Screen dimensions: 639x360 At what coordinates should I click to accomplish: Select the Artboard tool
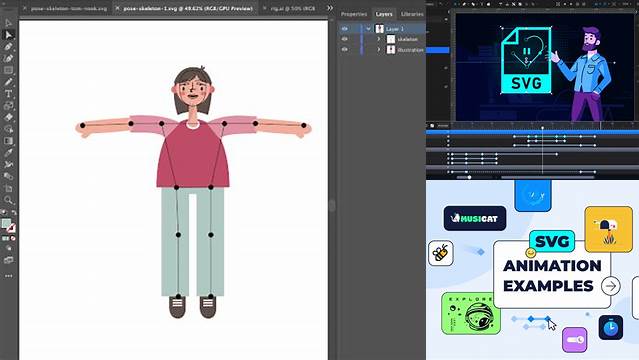9,188
